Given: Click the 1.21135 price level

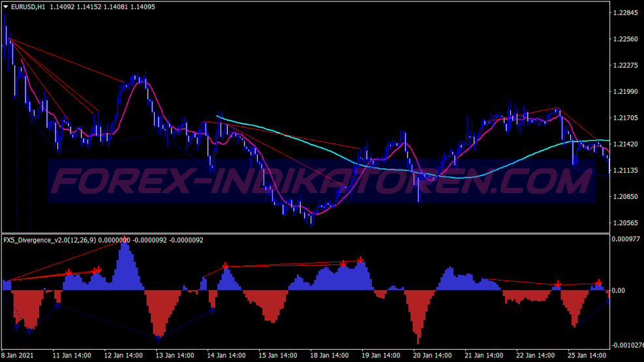Looking at the screenshot, I should pyautogui.click(x=626, y=170).
